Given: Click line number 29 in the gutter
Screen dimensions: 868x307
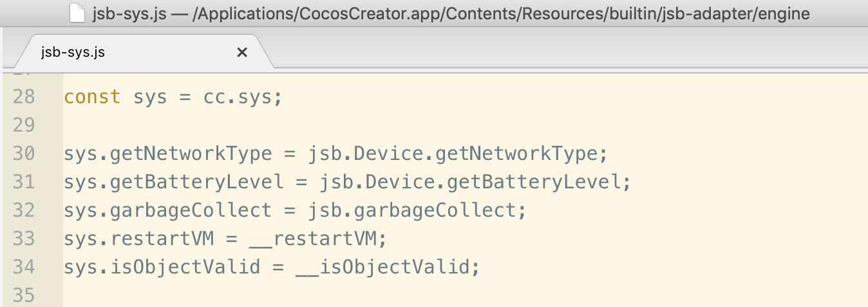Looking at the screenshot, I should coord(24,125).
